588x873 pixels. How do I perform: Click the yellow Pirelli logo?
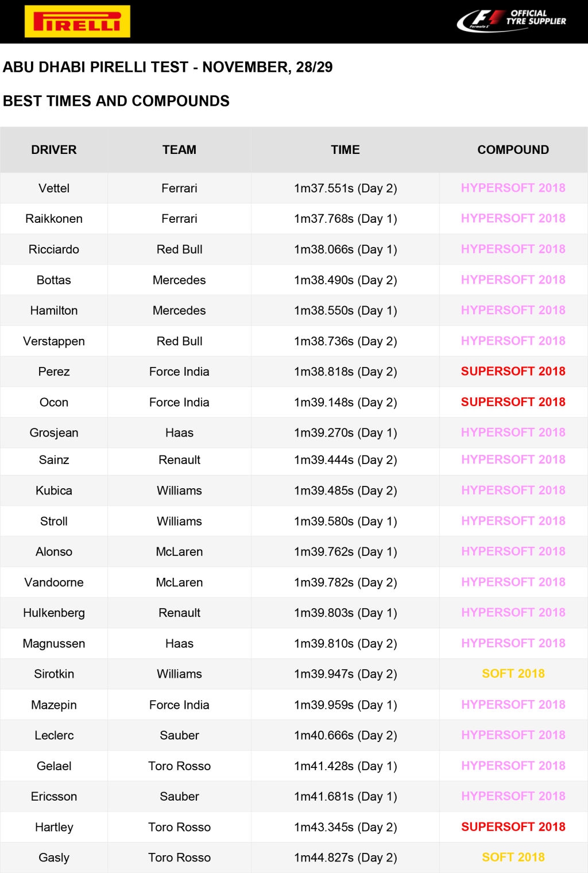coord(78,21)
